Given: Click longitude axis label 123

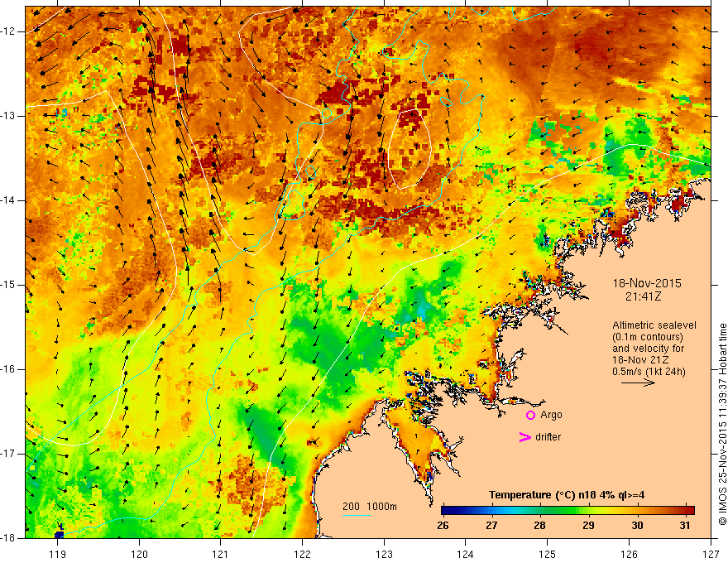Looking at the screenshot, I should (384, 554).
